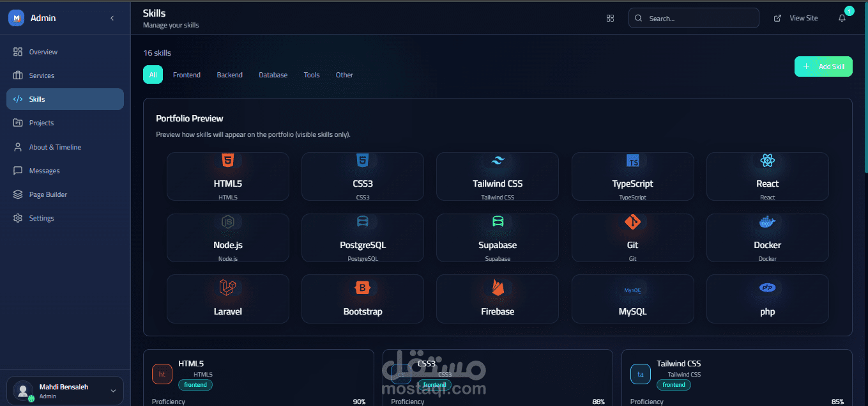The image size is (868, 406).
Task: Click the About & Timeline person icon
Action: pos(18,147)
